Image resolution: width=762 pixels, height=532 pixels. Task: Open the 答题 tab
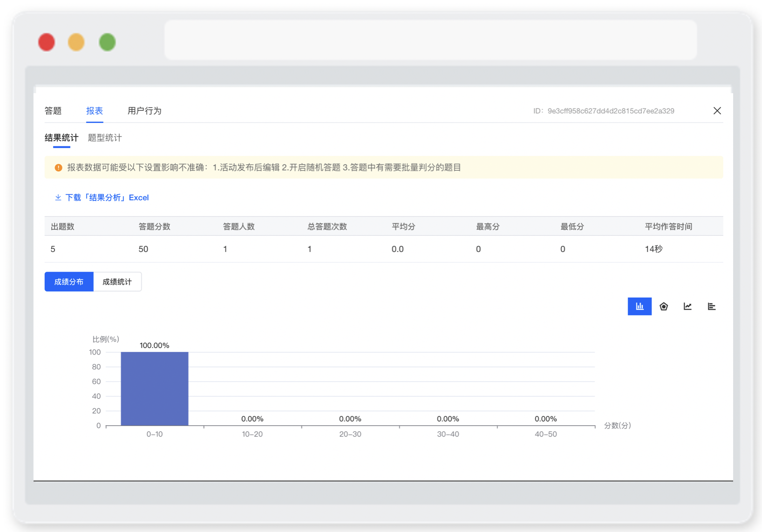[53, 111]
